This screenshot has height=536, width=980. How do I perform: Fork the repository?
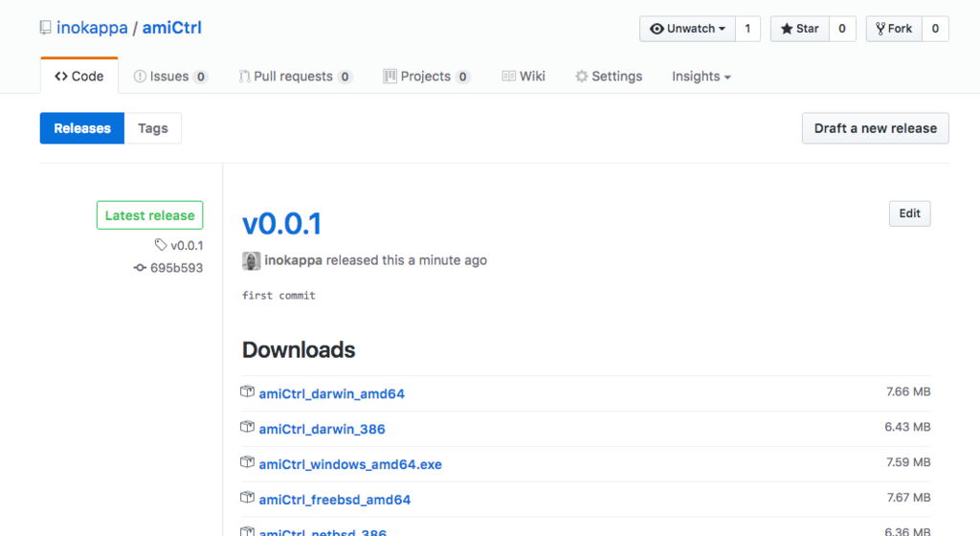(x=894, y=29)
